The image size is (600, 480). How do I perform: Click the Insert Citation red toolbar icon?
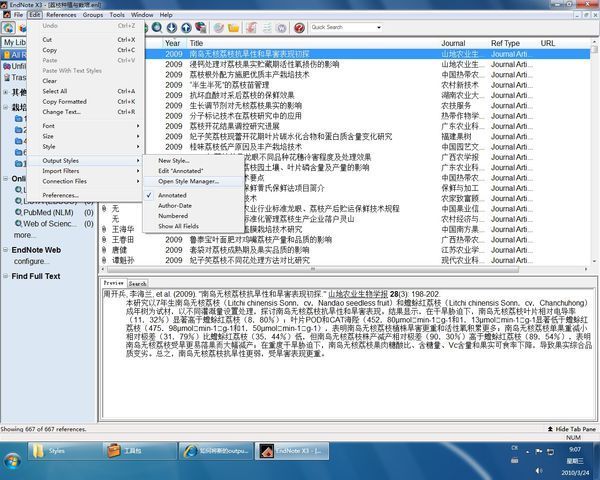point(251,28)
